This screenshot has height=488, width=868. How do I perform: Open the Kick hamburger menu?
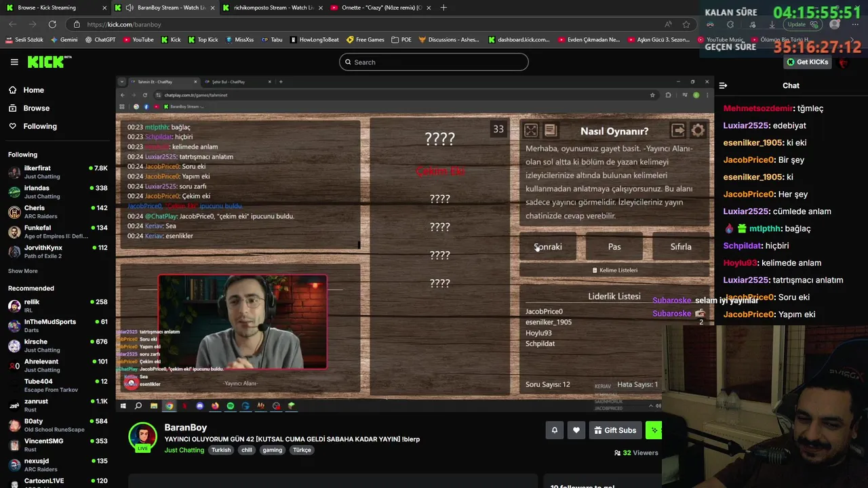pyautogui.click(x=14, y=62)
